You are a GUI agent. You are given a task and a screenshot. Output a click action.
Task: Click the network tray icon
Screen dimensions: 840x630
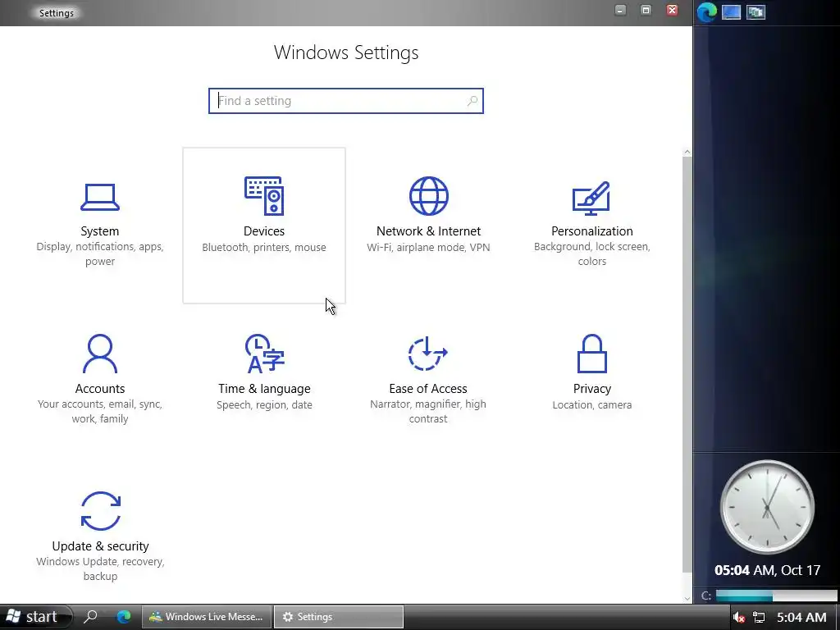coord(759,617)
